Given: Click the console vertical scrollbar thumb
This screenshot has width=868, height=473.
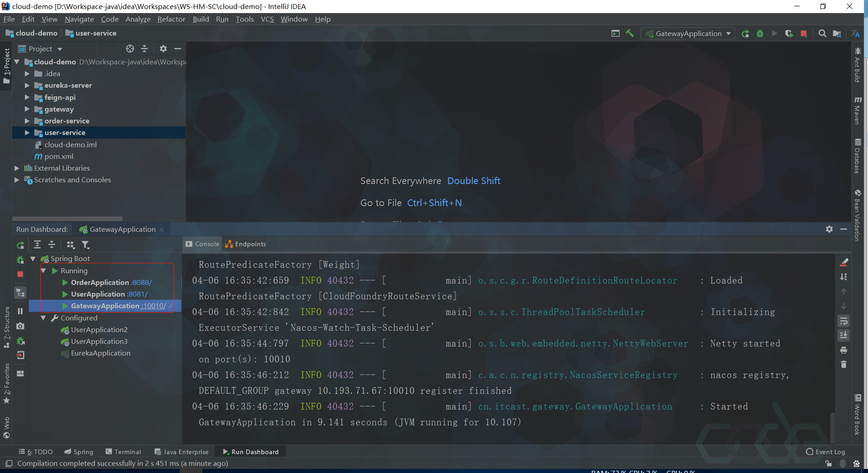Looking at the screenshot, I should point(833,428).
